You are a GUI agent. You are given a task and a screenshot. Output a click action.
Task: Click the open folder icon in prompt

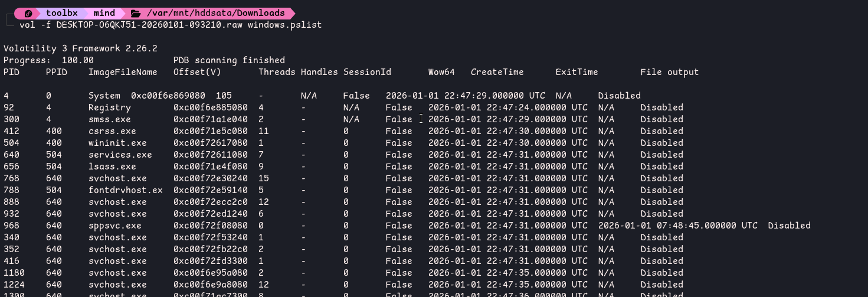tap(136, 13)
